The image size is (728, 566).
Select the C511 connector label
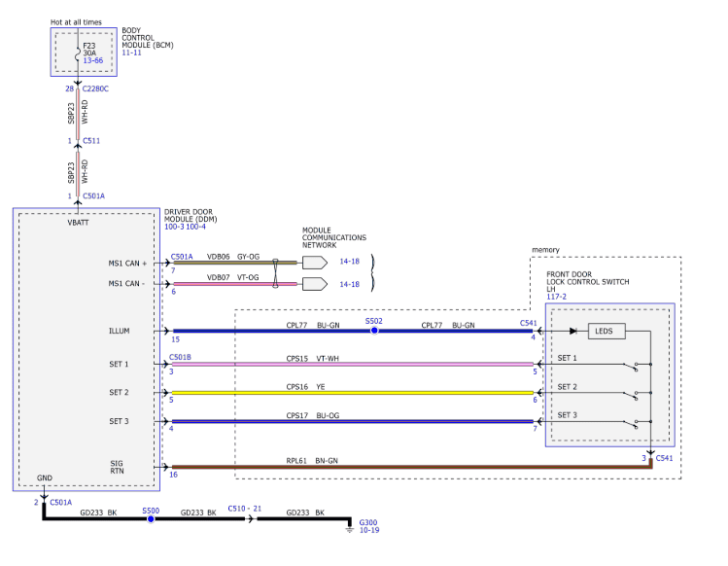(x=91, y=141)
